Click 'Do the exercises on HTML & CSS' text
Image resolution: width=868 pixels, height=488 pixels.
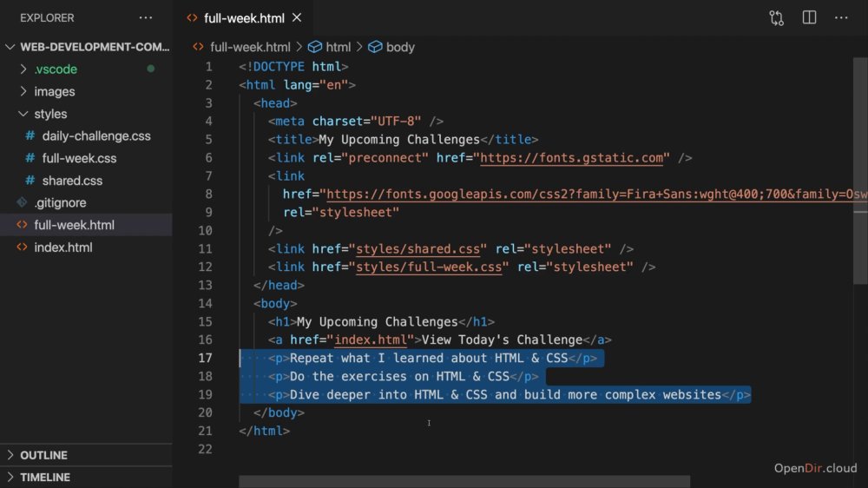[399, 376]
